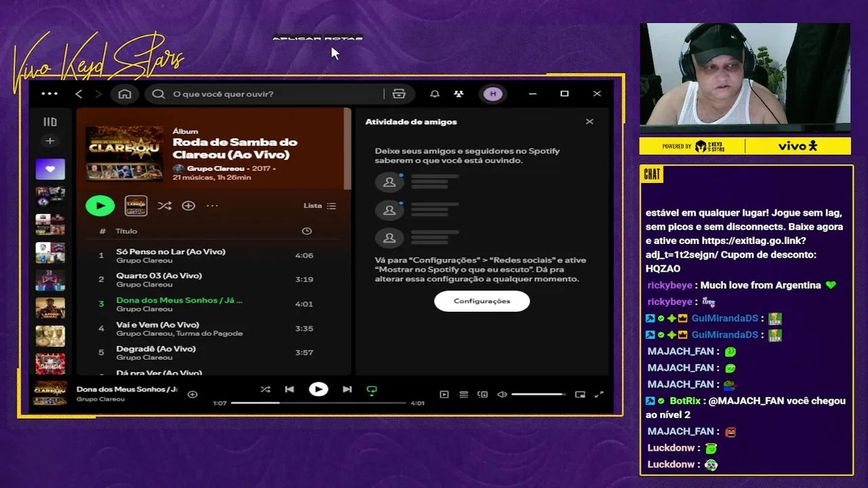Open the Spotify three-dot main menu

pos(50,94)
